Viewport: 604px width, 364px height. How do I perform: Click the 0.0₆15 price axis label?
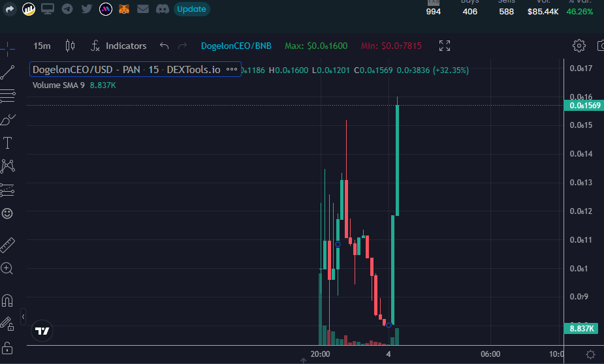581,125
